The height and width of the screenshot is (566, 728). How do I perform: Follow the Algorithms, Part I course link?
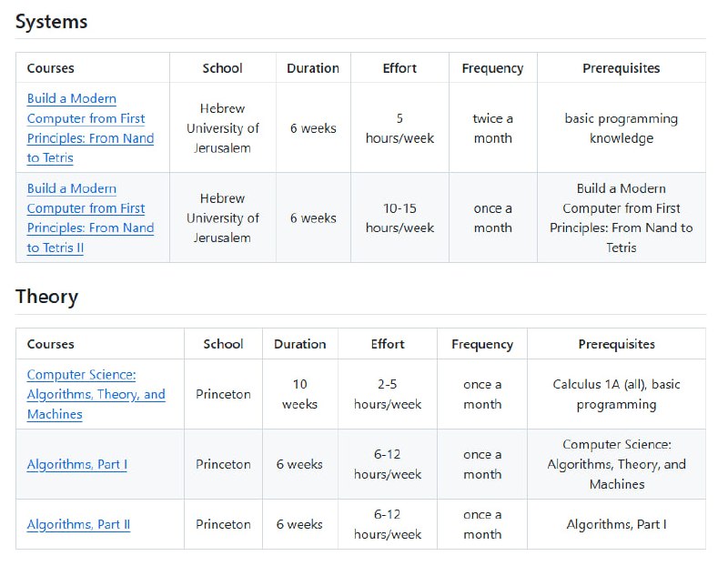[x=76, y=464]
